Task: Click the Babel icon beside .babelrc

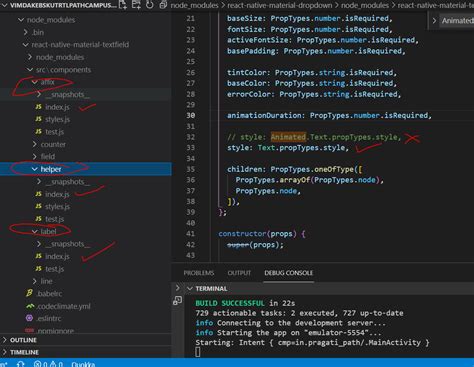Action: coord(29,293)
